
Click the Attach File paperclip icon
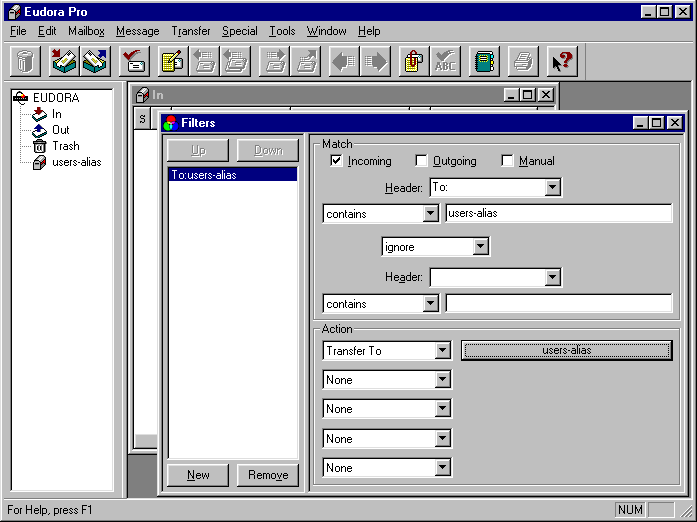pyautogui.click(x=413, y=62)
